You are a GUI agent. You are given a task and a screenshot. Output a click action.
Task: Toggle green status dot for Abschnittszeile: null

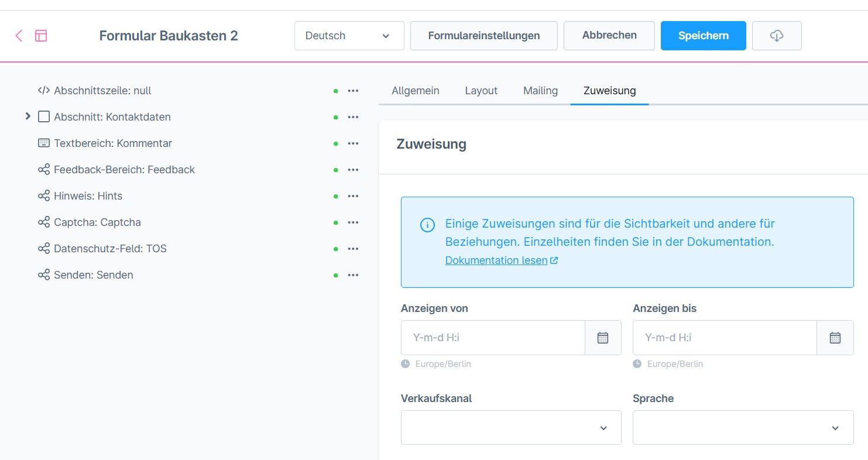point(336,91)
